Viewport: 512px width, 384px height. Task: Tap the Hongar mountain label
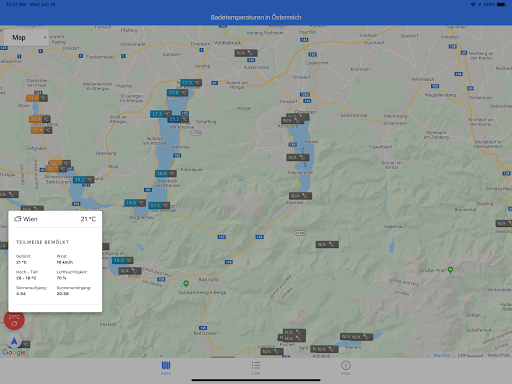click(244, 108)
